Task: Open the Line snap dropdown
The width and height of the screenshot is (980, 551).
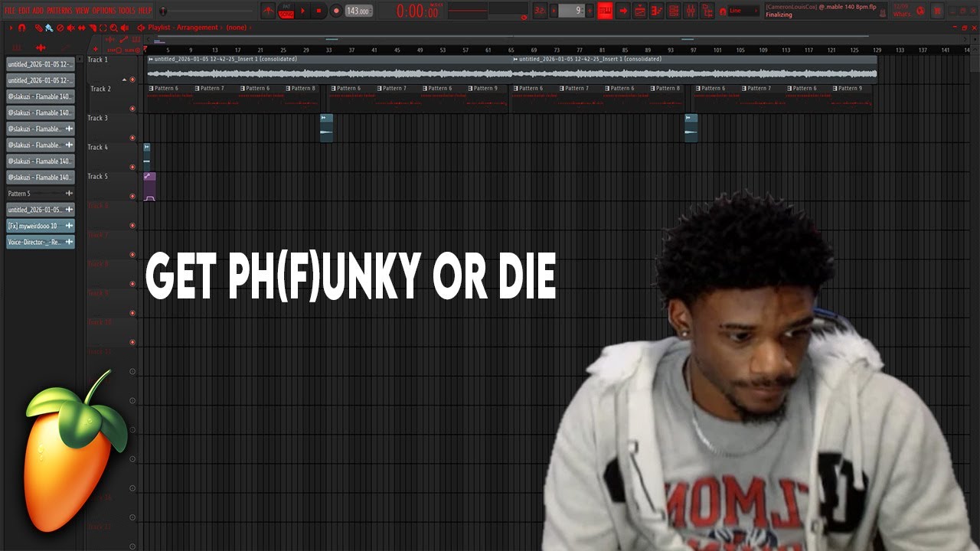Action: click(744, 11)
